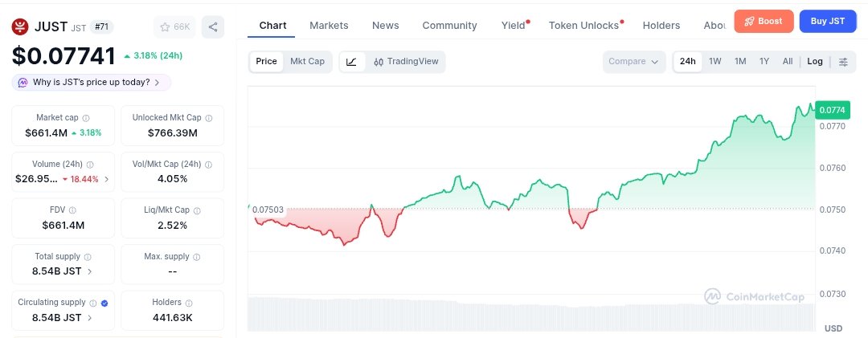The width and height of the screenshot is (868, 338).
Task: Click the 4.05% Vol/Mkt Cap value
Action: (x=173, y=179)
